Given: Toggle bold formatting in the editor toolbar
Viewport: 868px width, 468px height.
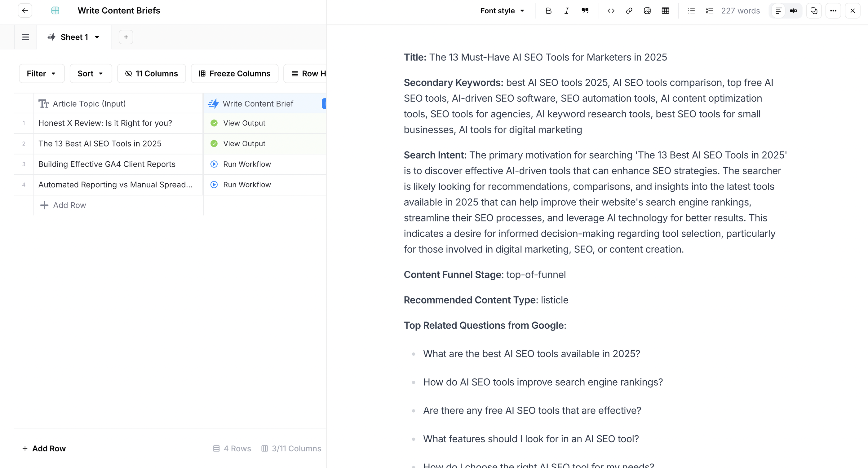Looking at the screenshot, I should [548, 11].
